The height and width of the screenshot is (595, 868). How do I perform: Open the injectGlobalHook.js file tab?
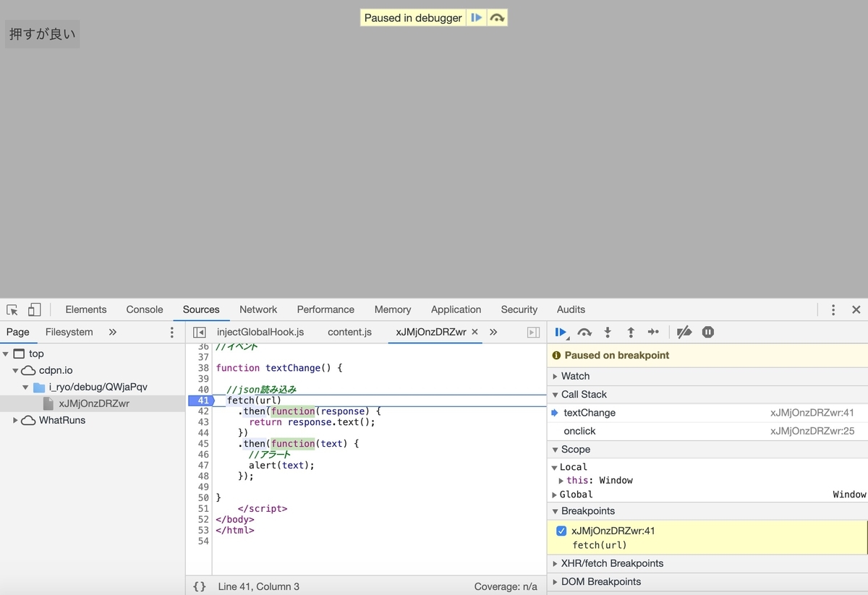coord(260,333)
